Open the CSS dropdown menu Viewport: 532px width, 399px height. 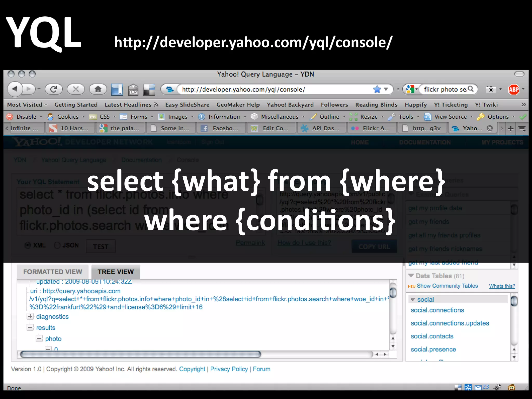(103, 117)
